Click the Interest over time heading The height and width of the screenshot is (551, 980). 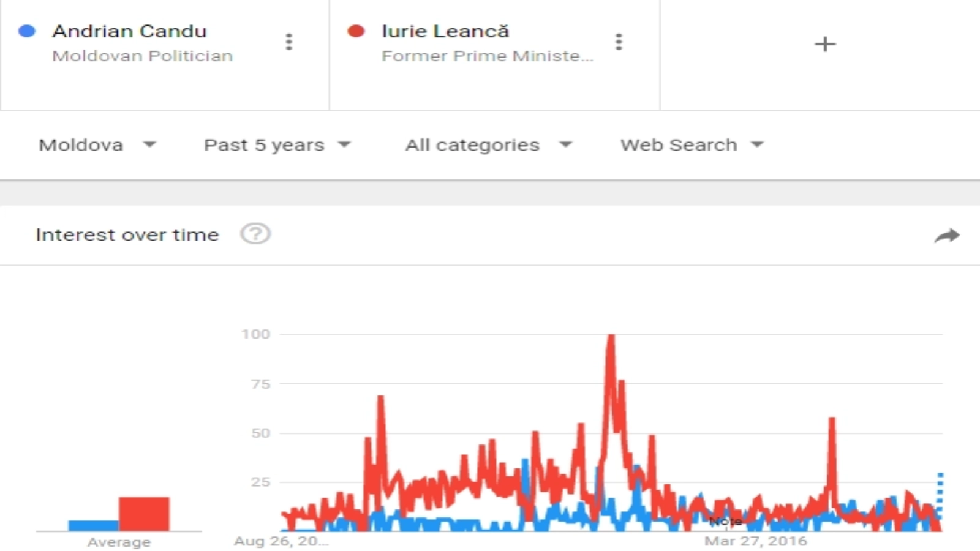[127, 234]
